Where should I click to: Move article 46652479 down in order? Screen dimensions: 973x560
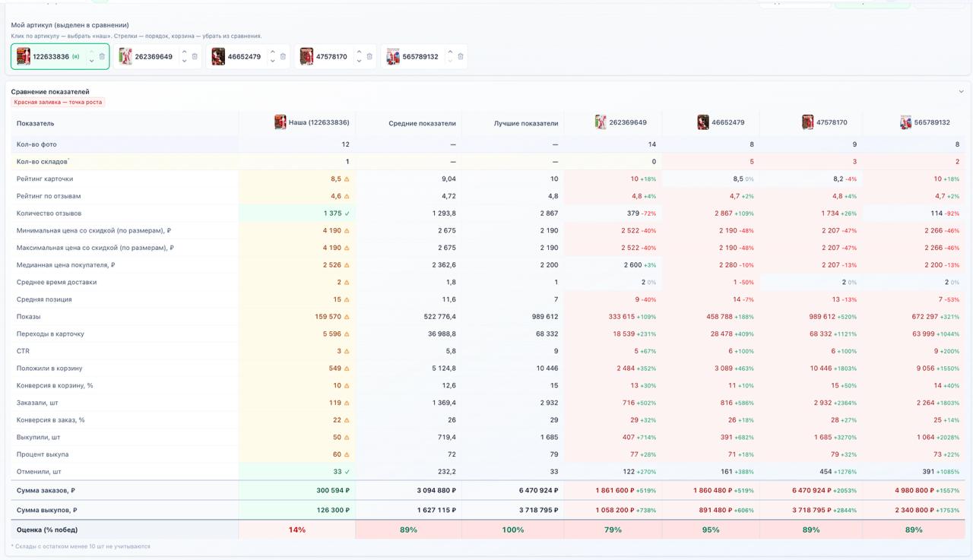(x=272, y=61)
